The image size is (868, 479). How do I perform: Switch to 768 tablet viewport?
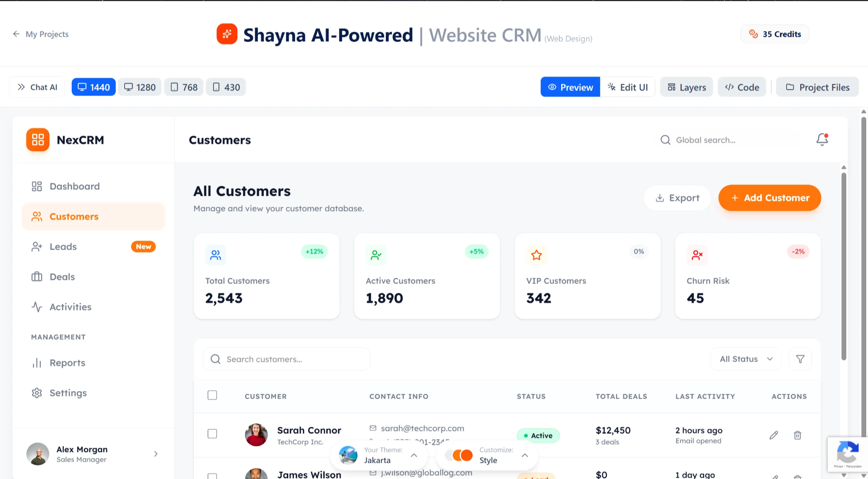[x=184, y=87]
